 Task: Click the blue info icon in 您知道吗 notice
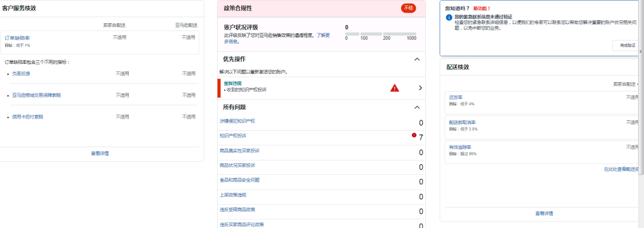coord(449,18)
